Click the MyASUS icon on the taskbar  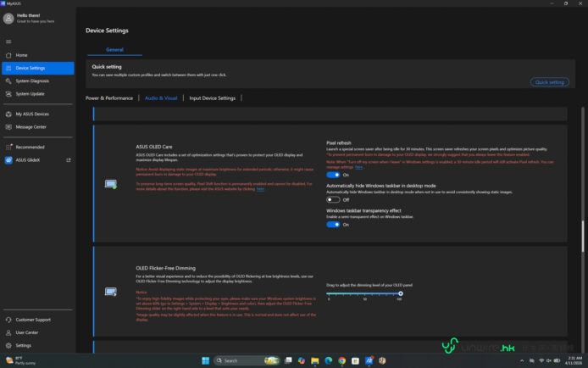coord(369,360)
